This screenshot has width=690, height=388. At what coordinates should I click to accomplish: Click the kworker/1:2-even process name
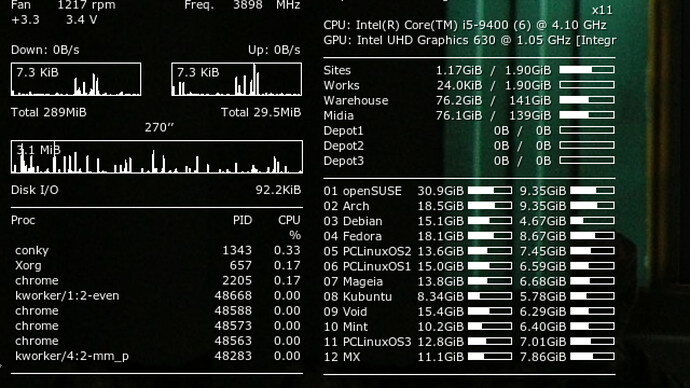[x=67, y=296]
